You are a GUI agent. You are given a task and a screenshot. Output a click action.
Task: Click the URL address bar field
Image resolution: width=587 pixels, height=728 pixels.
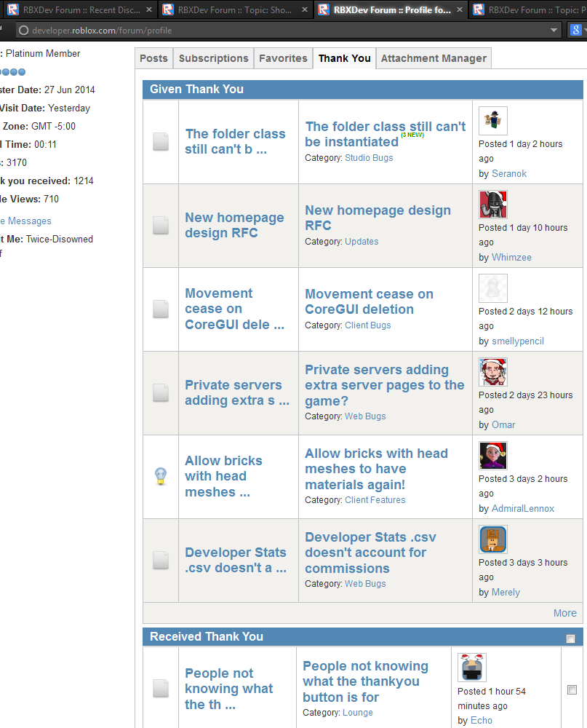pos(288,30)
